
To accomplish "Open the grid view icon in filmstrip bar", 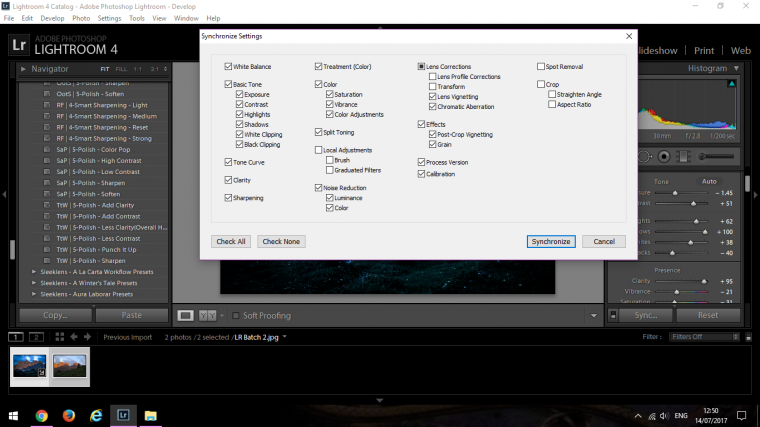I will click(60, 337).
